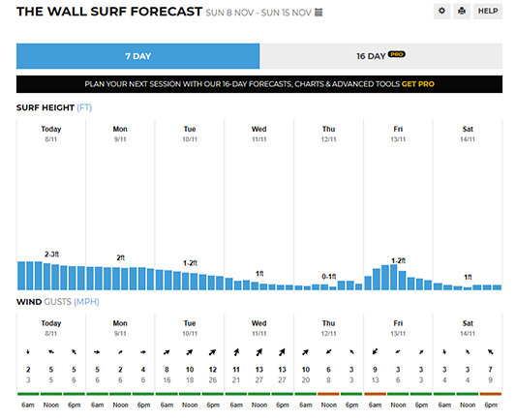Select the Wed 11/11 surf height header
516x420 pixels.
pos(259,134)
